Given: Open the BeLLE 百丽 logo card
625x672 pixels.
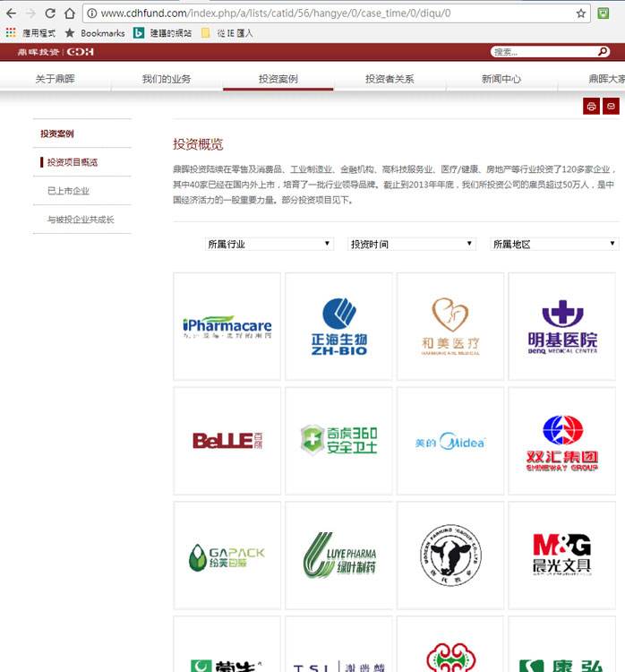Looking at the screenshot, I should click(227, 441).
